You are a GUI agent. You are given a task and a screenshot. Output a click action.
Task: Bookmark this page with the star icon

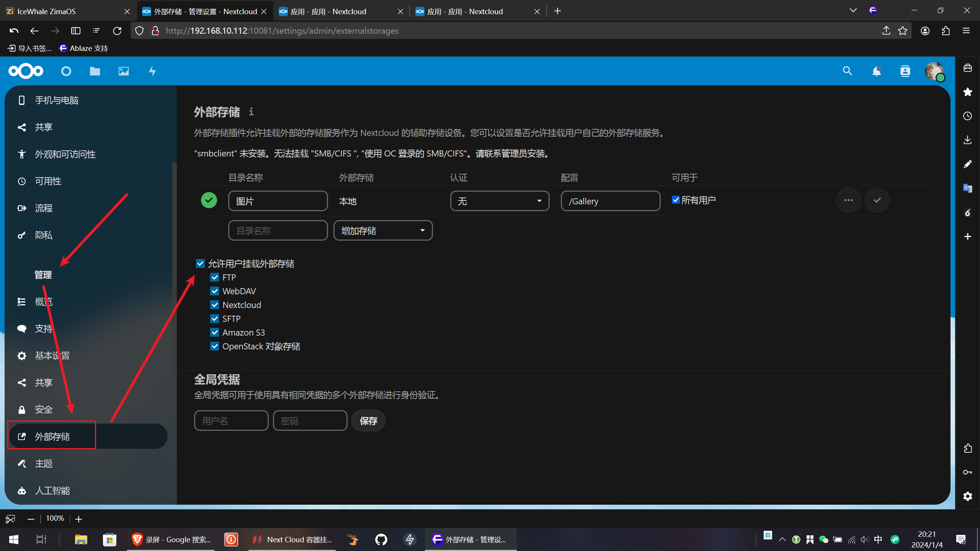coord(903,31)
